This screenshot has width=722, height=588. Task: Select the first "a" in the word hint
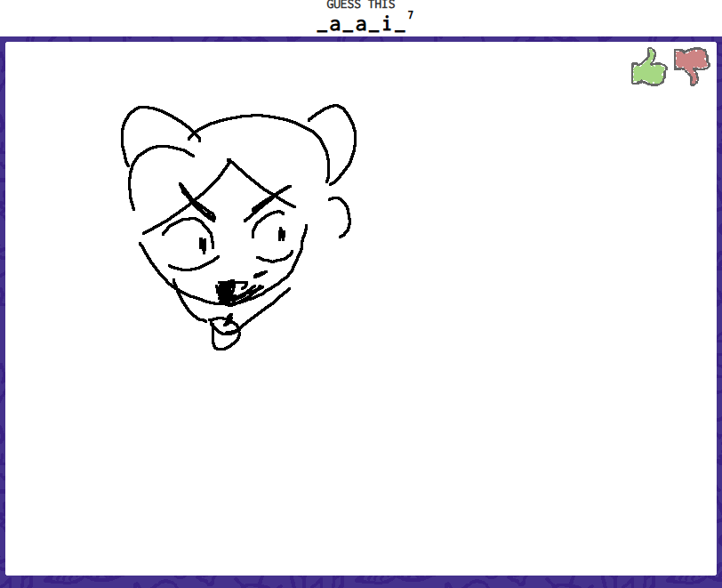pos(335,24)
